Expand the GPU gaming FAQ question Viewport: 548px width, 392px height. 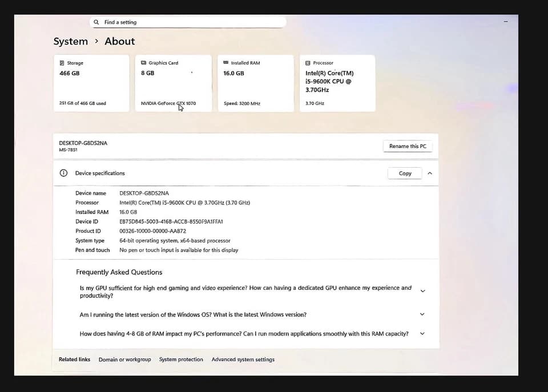click(422, 291)
